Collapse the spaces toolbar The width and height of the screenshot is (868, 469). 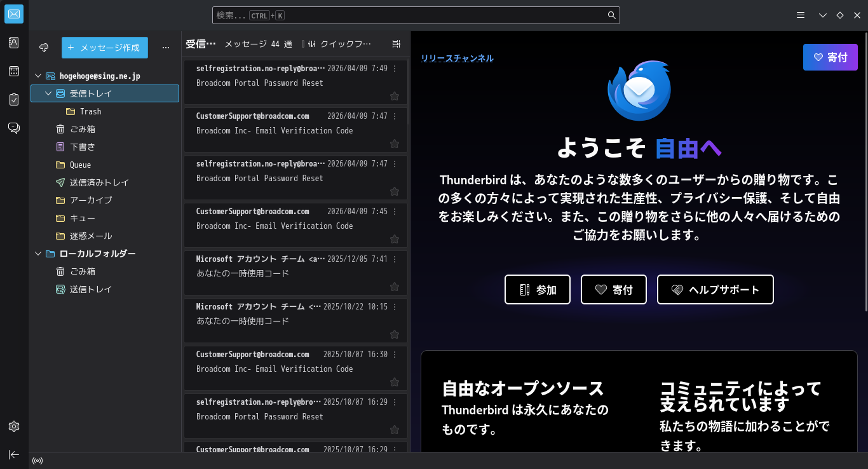(14, 454)
